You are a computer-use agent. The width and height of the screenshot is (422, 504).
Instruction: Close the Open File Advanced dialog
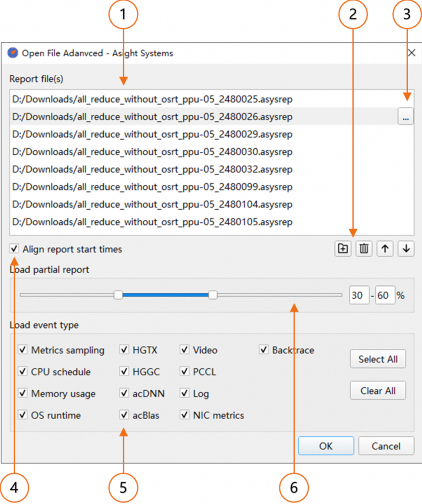tap(412, 53)
